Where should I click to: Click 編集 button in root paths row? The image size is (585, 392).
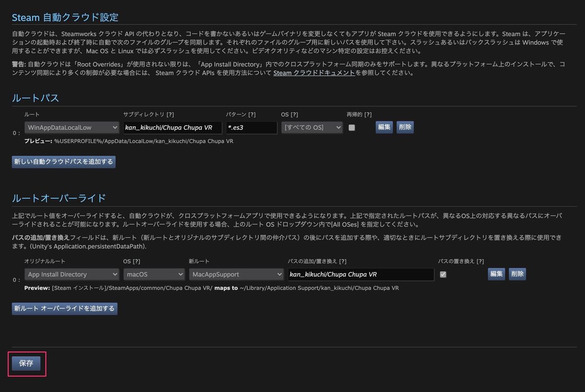(384, 127)
